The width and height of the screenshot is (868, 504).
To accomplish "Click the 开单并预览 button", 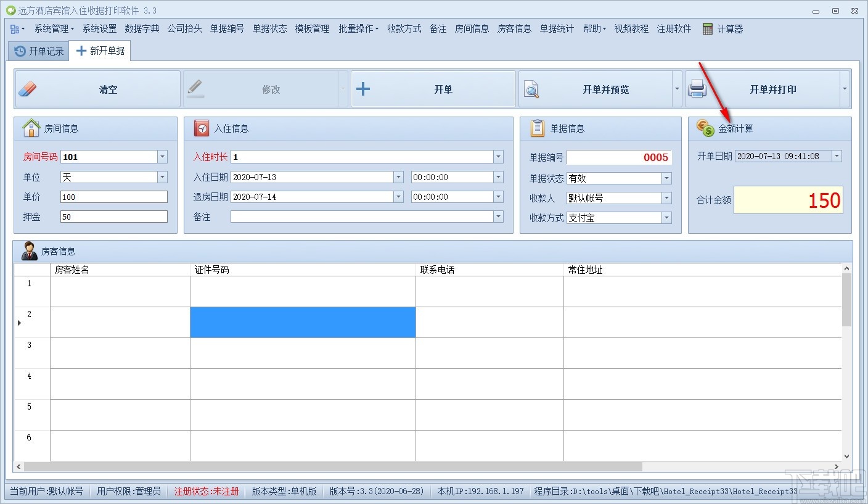I will (x=596, y=89).
